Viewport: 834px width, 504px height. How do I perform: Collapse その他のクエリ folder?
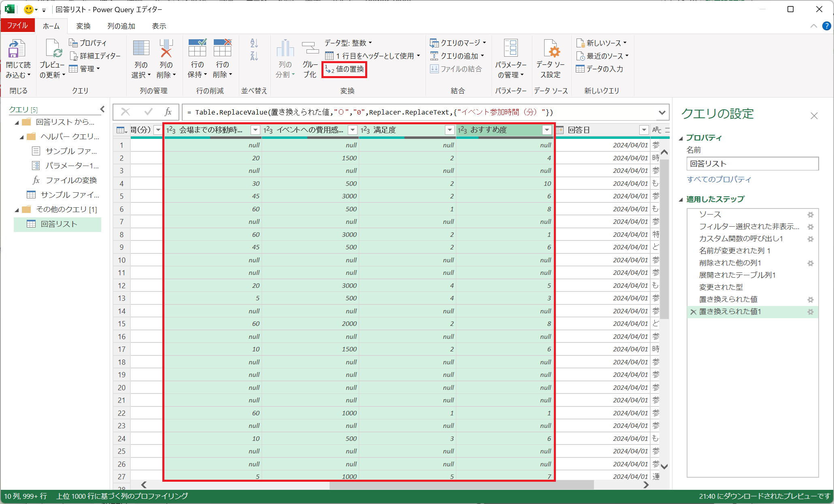[17, 210]
